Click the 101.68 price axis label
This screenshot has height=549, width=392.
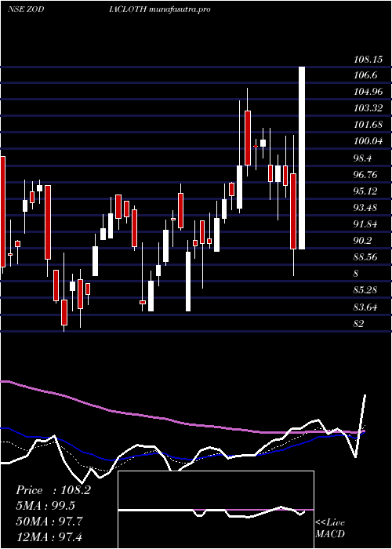(x=368, y=126)
